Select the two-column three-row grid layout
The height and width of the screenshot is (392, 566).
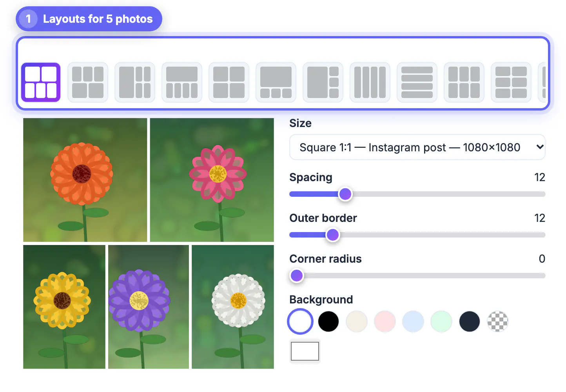pyautogui.click(x=511, y=82)
